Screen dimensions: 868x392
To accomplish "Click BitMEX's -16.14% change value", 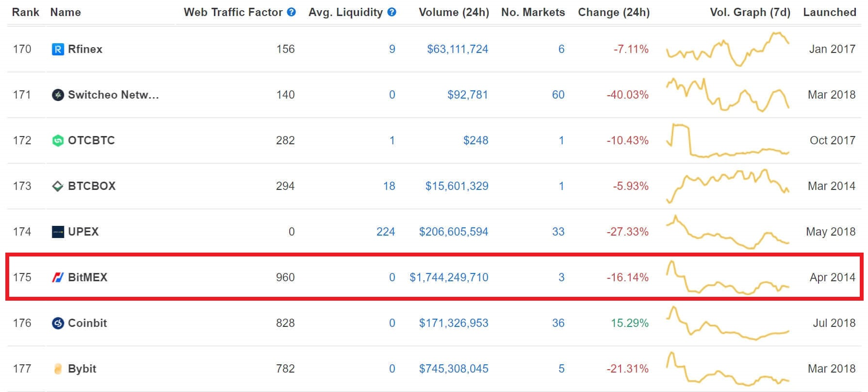I will click(x=627, y=277).
